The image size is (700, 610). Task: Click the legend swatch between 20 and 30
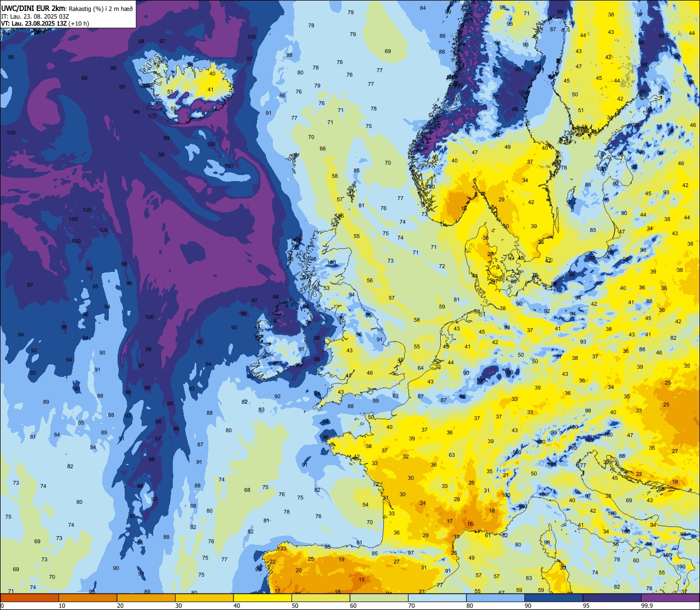click(x=146, y=598)
